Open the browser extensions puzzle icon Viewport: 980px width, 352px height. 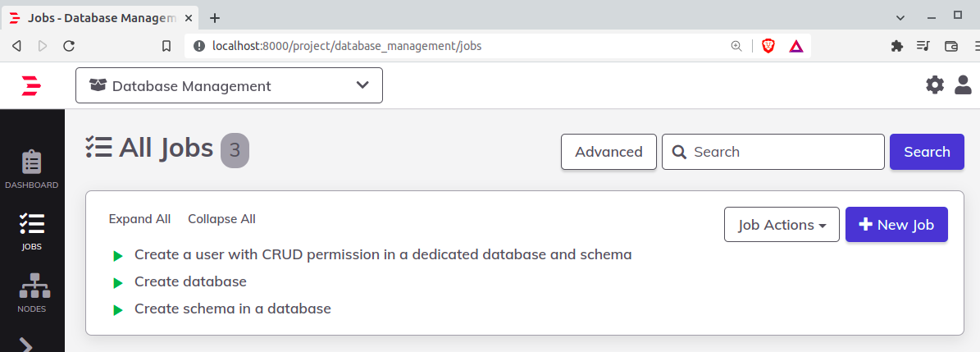(897, 46)
